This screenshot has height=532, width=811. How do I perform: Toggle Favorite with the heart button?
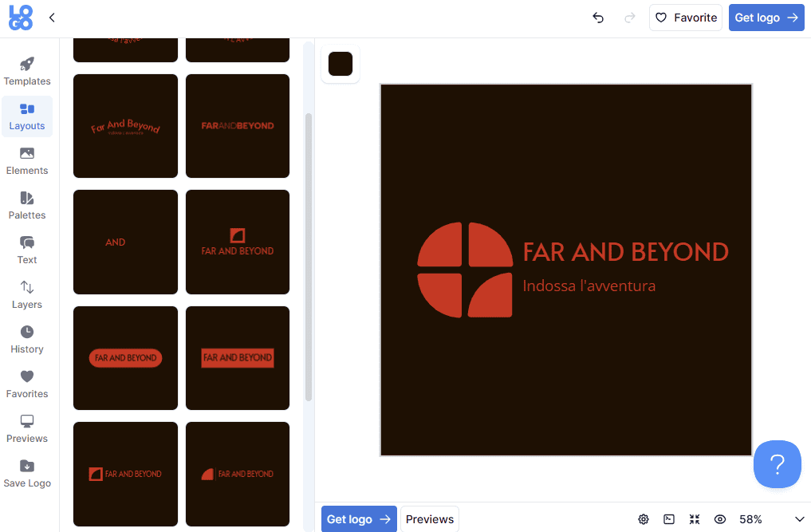point(686,18)
